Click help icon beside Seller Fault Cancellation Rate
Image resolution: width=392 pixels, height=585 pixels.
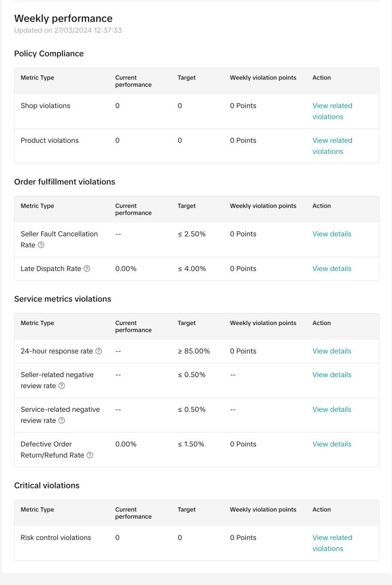pos(41,245)
